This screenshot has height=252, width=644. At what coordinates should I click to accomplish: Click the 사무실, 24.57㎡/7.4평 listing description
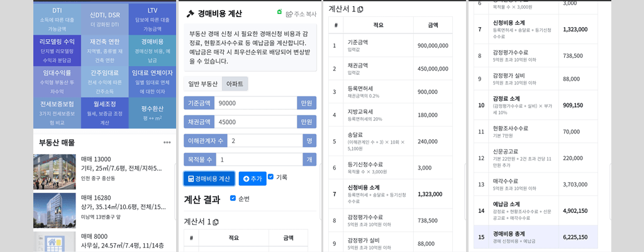pos(122,246)
